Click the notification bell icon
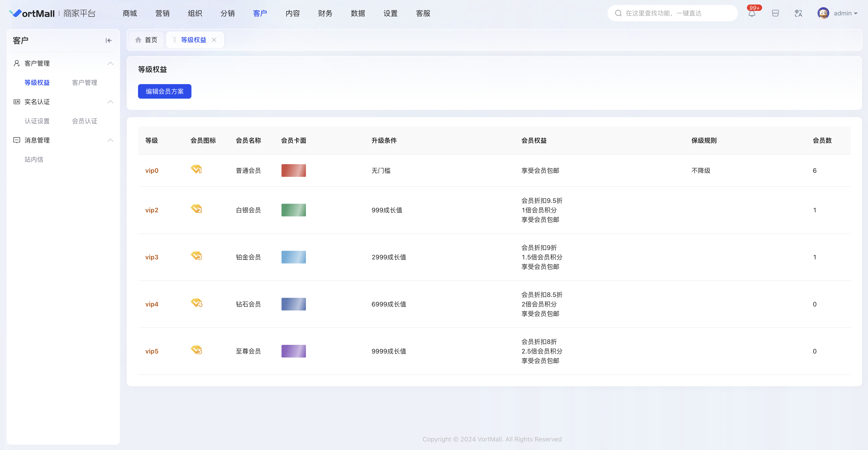 (x=752, y=14)
